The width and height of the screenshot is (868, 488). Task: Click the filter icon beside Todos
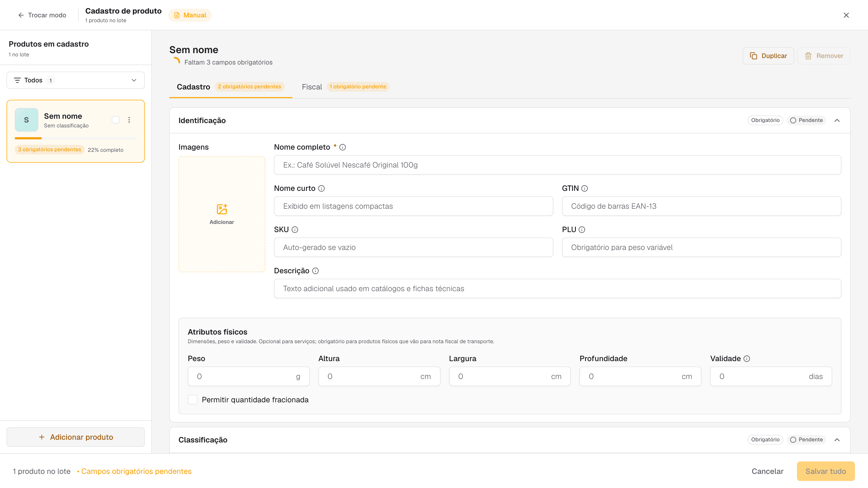(17, 80)
